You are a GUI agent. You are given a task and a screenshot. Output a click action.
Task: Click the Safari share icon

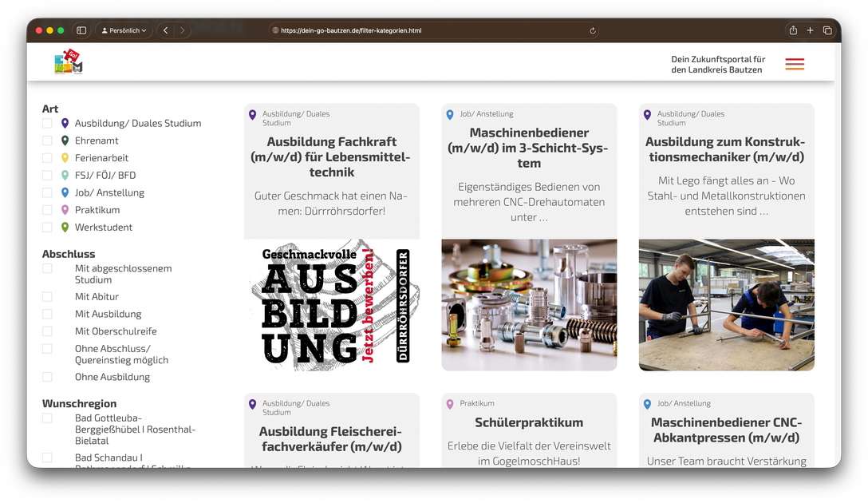click(793, 30)
